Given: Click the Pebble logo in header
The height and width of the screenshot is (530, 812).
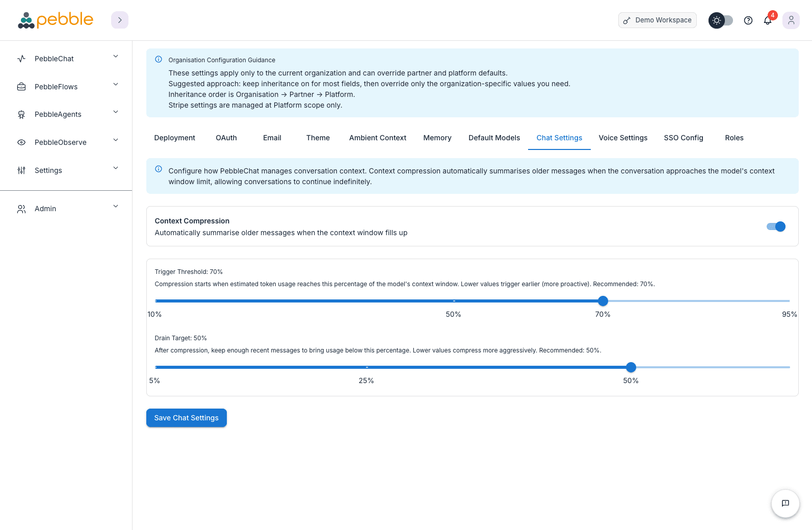Looking at the screenshot, I should pos(56,20).
